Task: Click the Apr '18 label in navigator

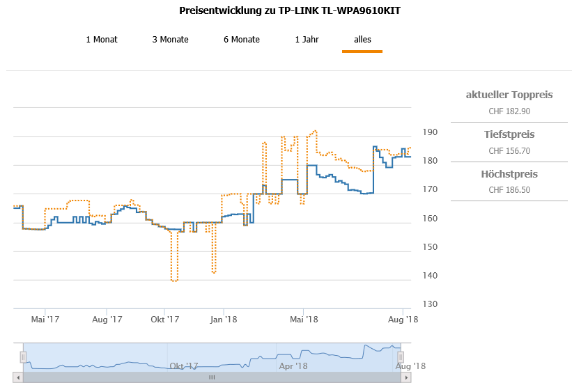Action: (293, 366)
